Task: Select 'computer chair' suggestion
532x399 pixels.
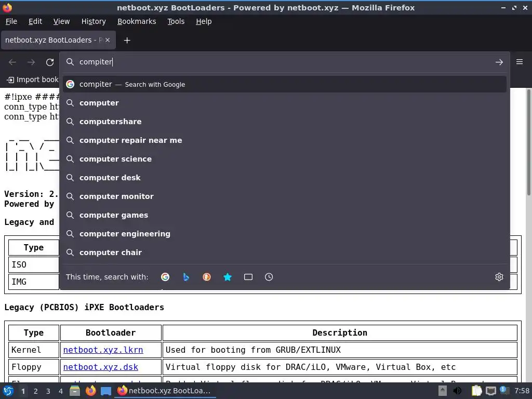Action: coord(284,252)
